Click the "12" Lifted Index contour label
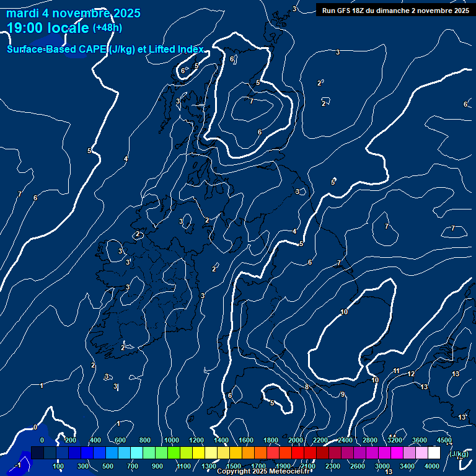 pyautogui.click(x=411, y=374)
